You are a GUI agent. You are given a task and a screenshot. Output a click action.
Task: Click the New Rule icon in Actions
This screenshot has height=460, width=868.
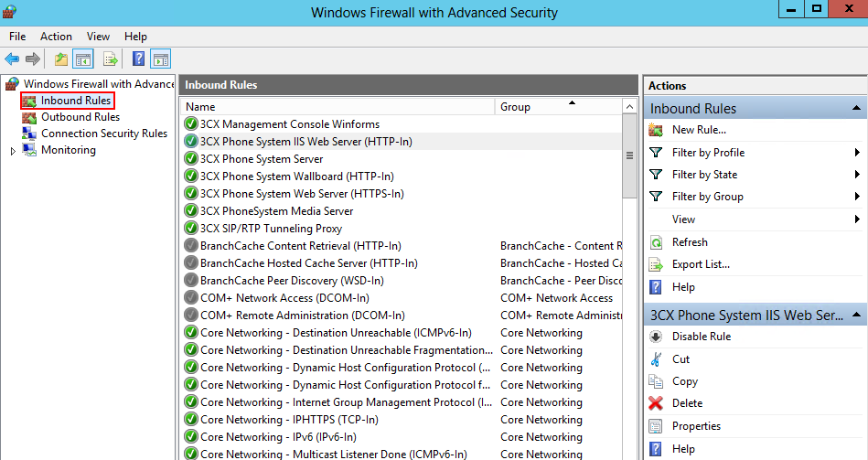pos(656,130)
